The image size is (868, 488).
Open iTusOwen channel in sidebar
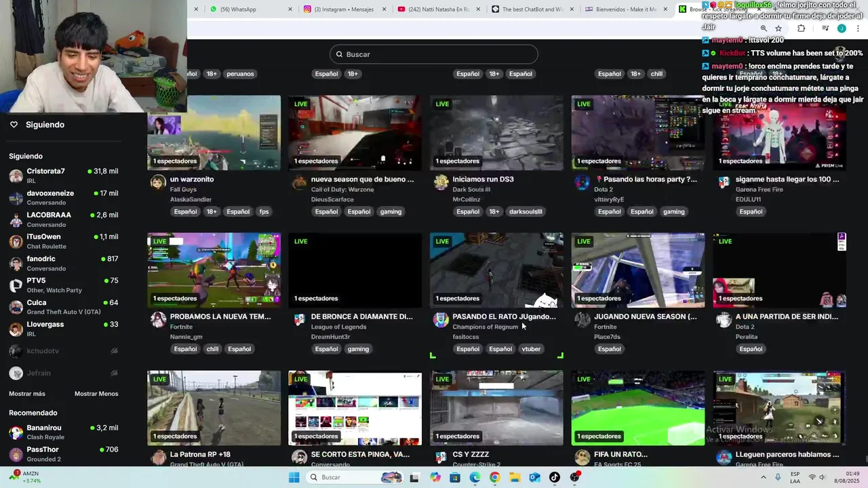pyautogui.click(x=64, y=241)
